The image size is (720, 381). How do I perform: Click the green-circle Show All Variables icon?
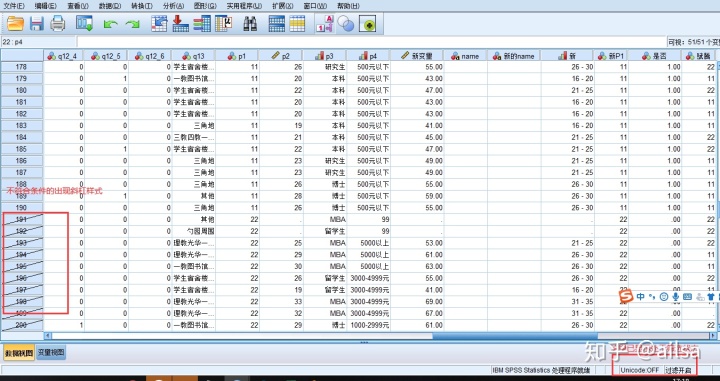(x=368, y=23)
